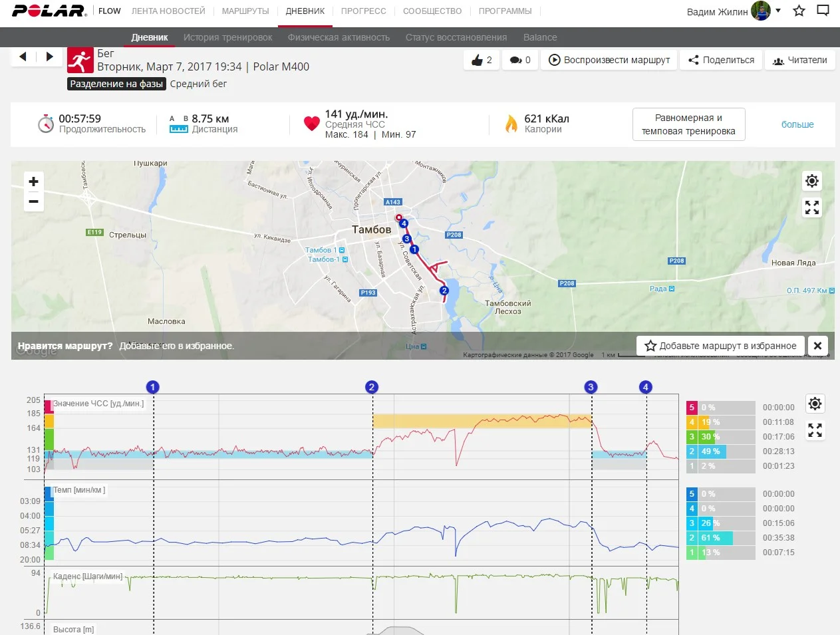This screenshot has height=635, width=840.
Task: Open the 'ПРОГРЕСС' menu item
Action: 363,11
